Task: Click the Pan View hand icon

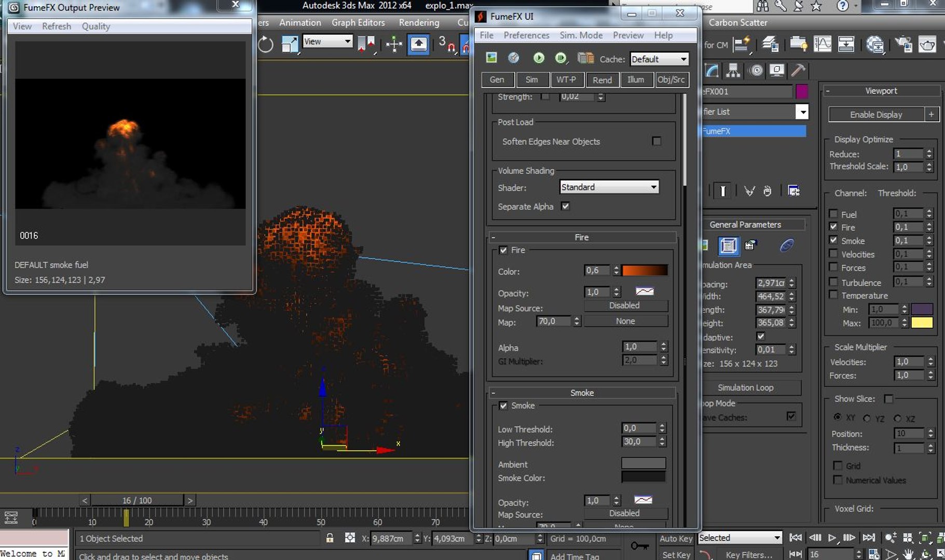Action: pyautogui.click(x=908, y=554)
